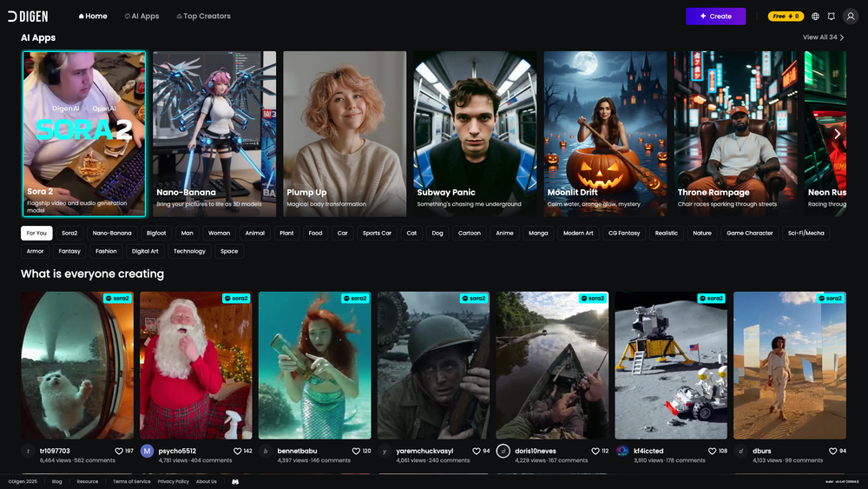The height and width of the screenshot is (489, 868).
Task: Filter by Digital Art tag
Action: click(145, 251)
